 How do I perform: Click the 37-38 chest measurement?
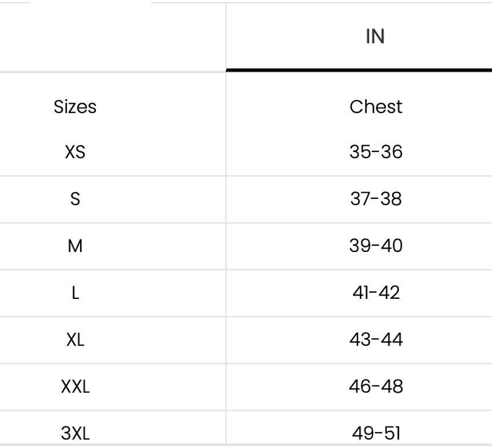coord(376,199)
